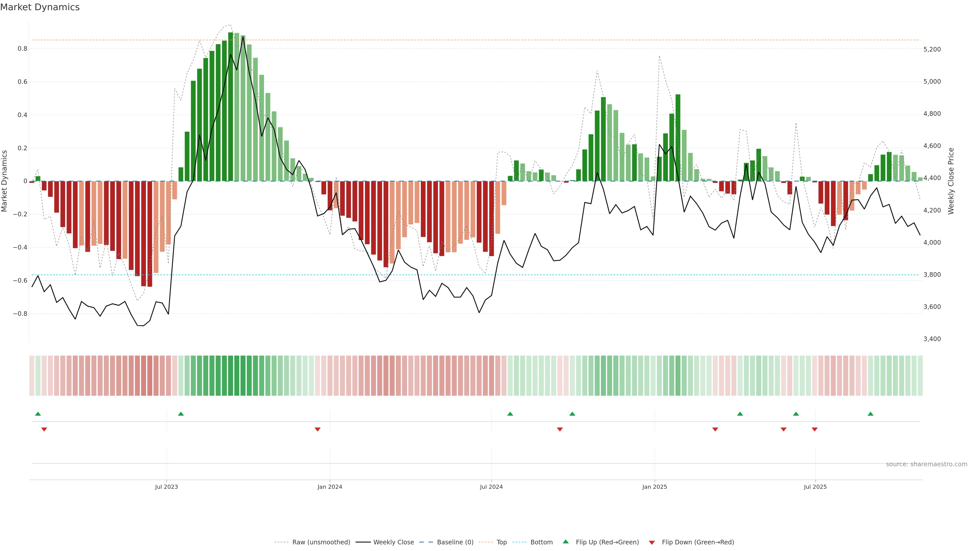The width and height of the screenshot is (980, 551).
Task: Click the last Flip Up marker on the right
Action: tap(871, 414)
